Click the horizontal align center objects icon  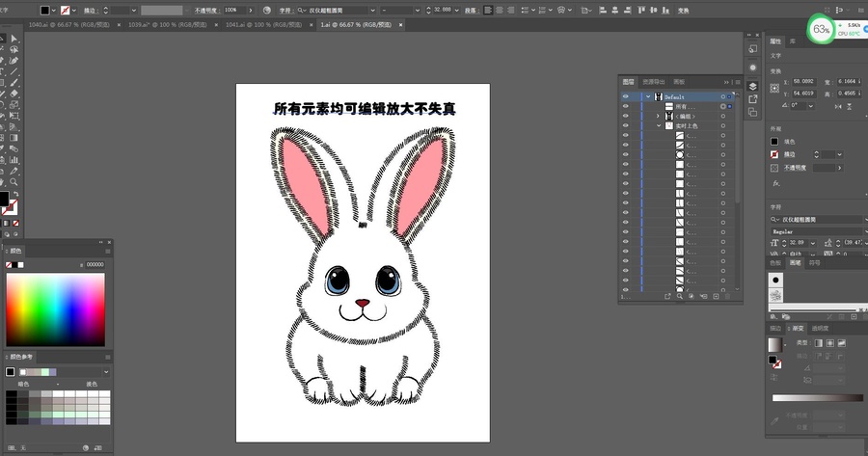click(615, 11)
